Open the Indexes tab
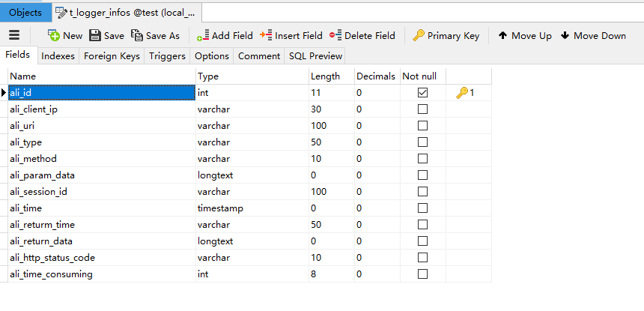This screenshot has width=644, height=311. [x=58, y=56]
